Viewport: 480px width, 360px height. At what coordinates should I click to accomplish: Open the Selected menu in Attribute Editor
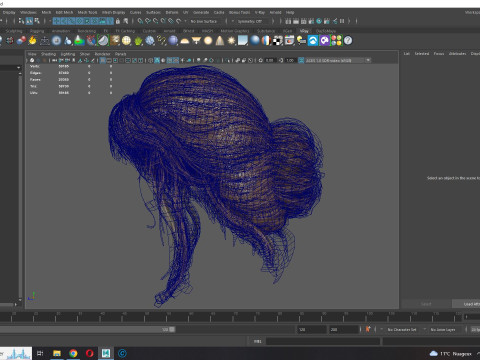pos(422,54)
